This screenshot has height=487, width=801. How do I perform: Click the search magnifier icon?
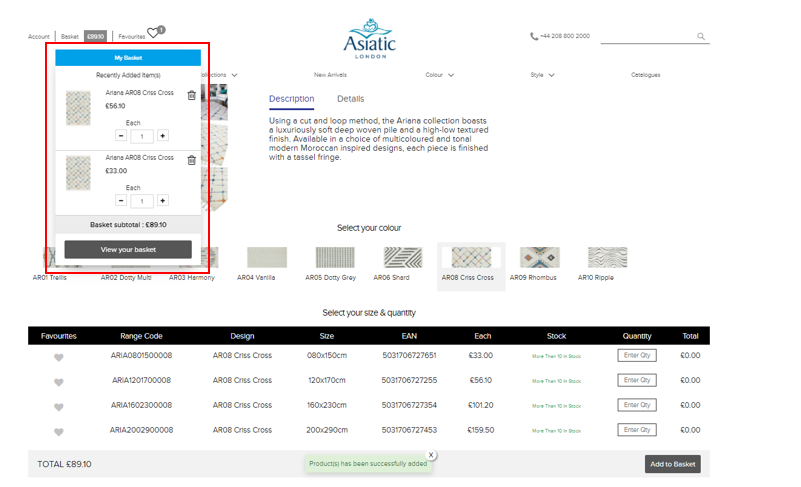click(x=701, y=36)
